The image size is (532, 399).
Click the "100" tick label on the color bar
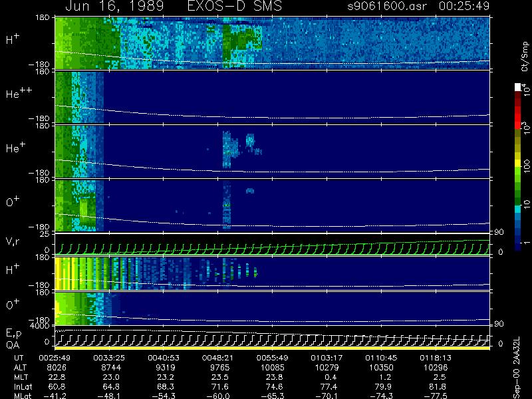tap(526, 166)
